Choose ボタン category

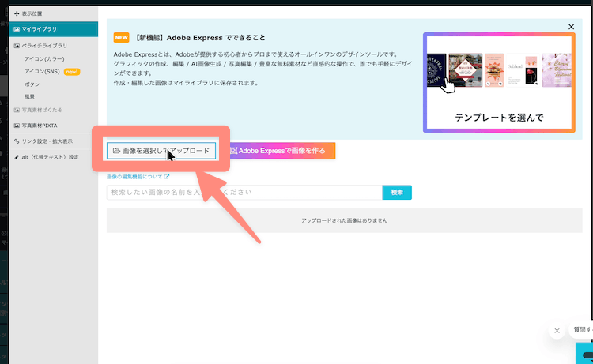[32, 84]
